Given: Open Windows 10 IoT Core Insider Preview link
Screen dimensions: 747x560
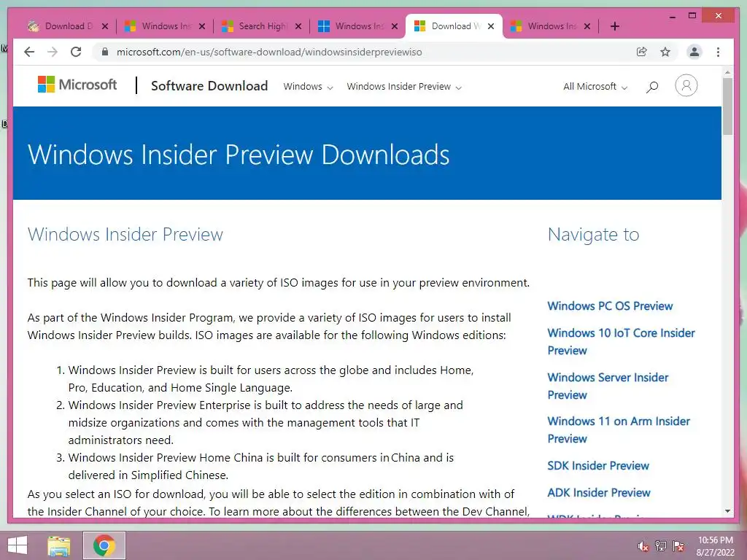Looking at the screenshot, I should (621, 341).
